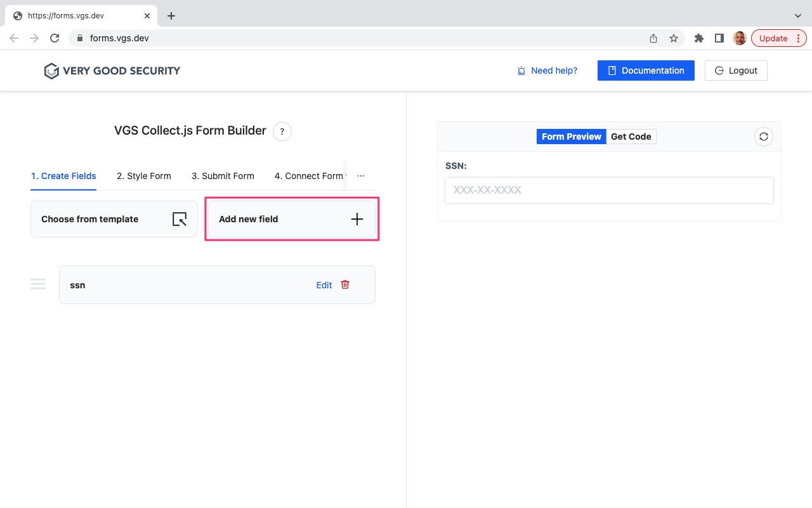Screen dimensions: 812x508
Task: Click the Need help? link
Action: pyautogui.click(x=547, y=70)
